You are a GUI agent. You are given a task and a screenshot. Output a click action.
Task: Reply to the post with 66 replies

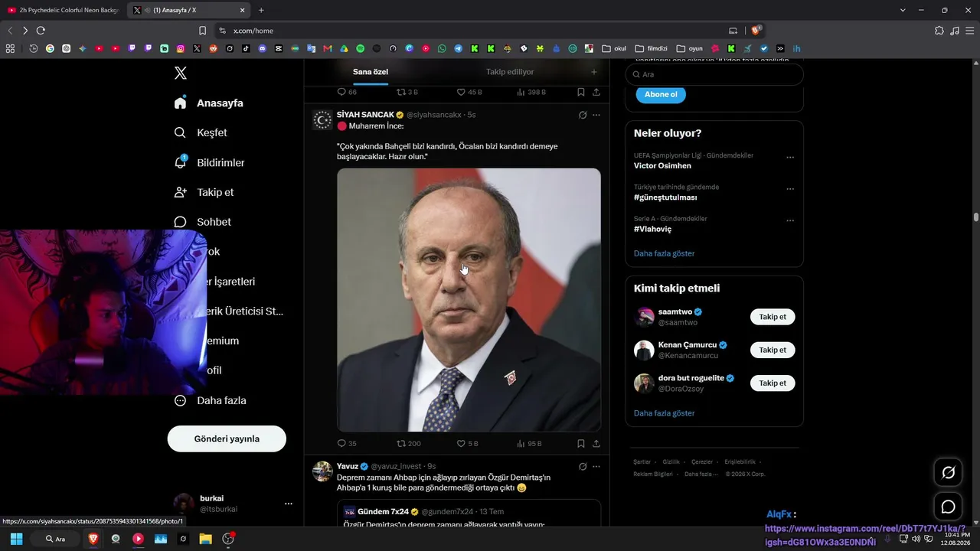tap(347, 92)
